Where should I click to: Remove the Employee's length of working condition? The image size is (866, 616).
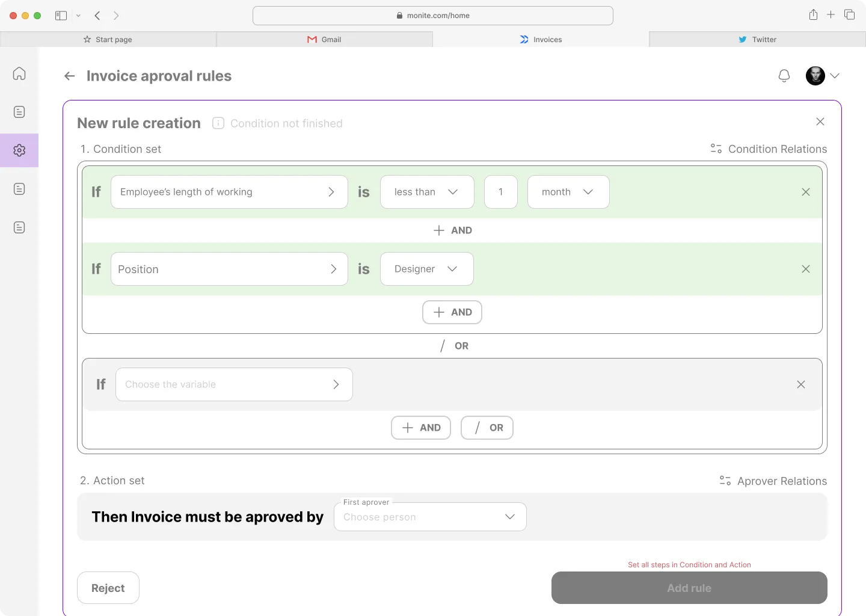[806, 192]
